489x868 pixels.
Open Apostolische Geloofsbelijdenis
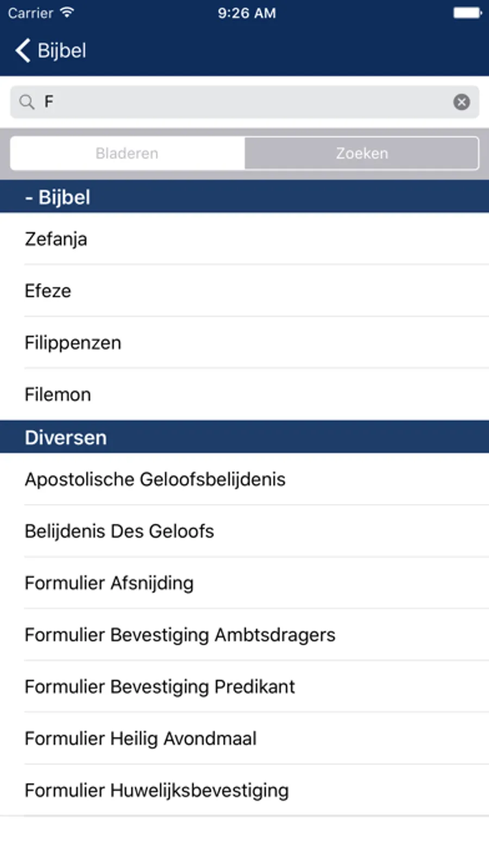point(244,479)
